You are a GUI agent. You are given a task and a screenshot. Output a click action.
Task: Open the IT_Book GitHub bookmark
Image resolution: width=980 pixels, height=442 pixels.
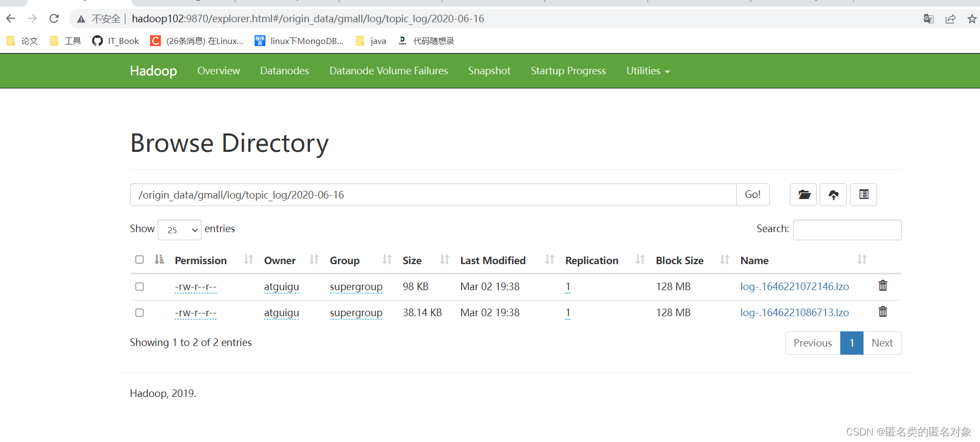pyautogui.click(x=115, y=41)
